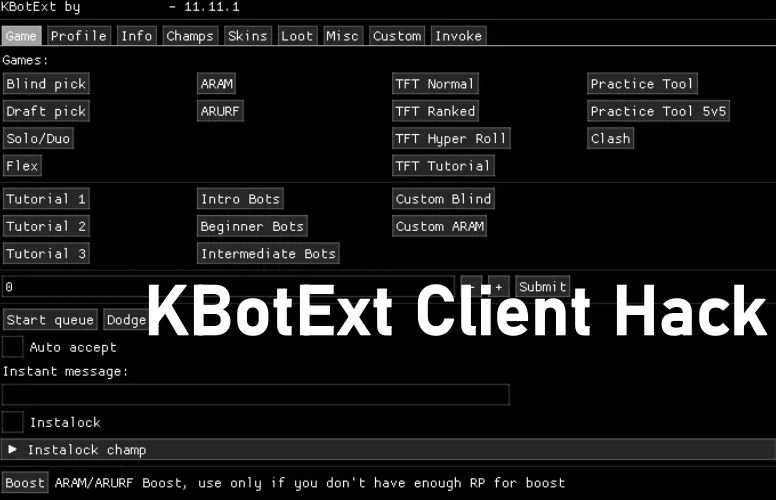
Task: Open the Practice Tool button
Action: [642, 84]
